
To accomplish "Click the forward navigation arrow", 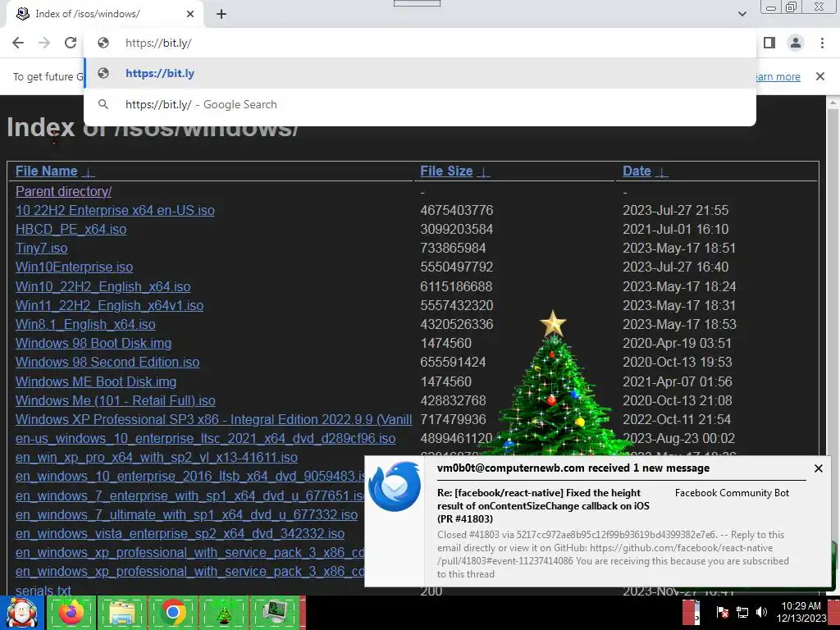I will coord(44,43).
